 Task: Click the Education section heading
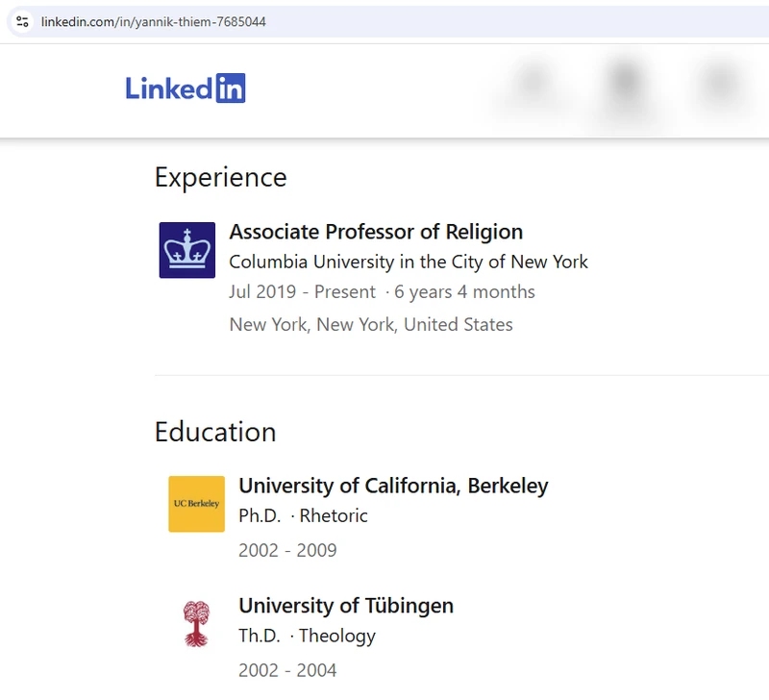pos(215,432)
